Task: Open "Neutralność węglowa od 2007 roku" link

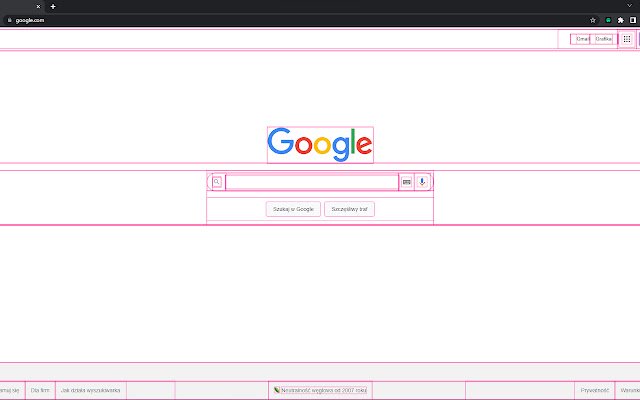Action: tap(324, 391)
